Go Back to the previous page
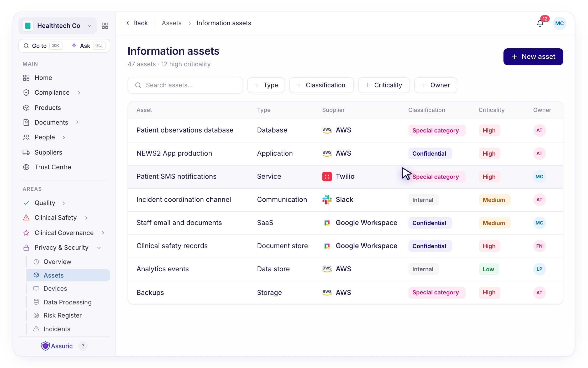This screenshot has width=588, height=368. 137,23
